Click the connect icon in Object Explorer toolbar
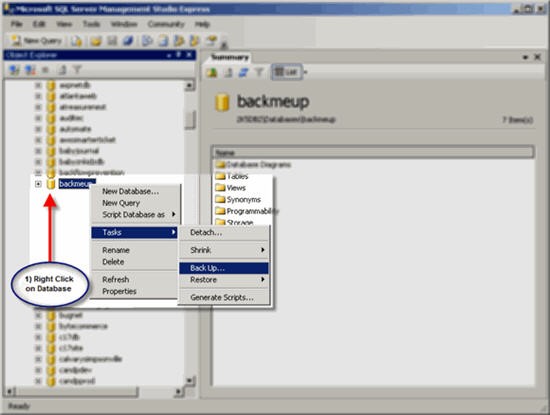Screen dimensions: 550x415 14,70
